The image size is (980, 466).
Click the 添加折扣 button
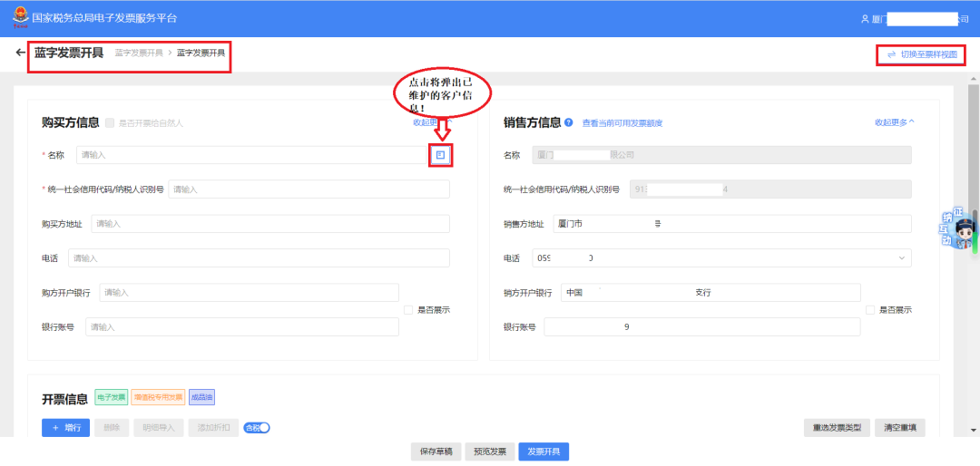coord(214,428)
